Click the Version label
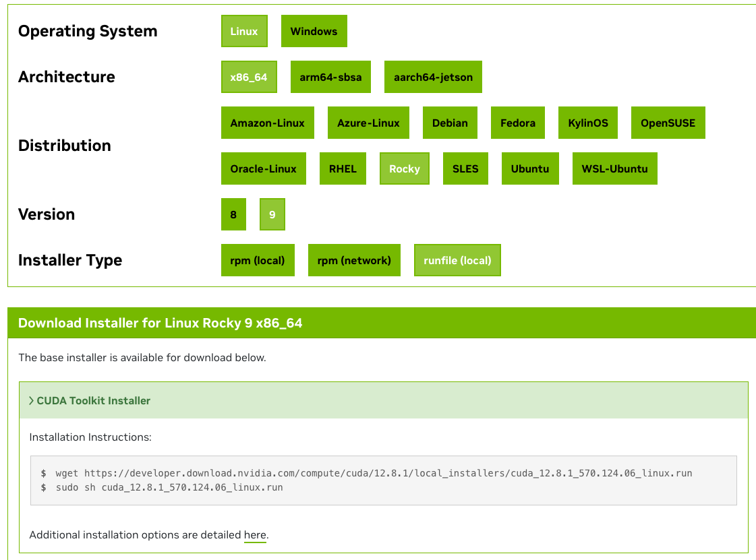Viewport: 756px width, 560px height. [47, 214]
